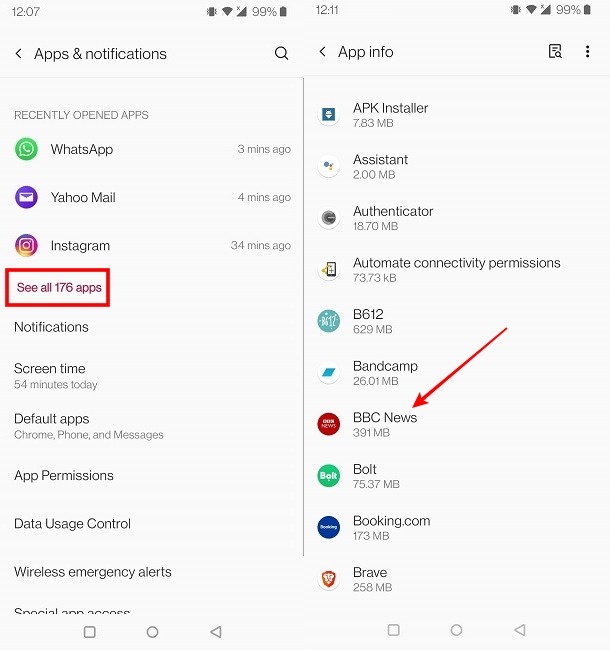This screenshot has height=650, width=610.
Task: Tap Home circle button on right phone
Action: tap(456, 630)
